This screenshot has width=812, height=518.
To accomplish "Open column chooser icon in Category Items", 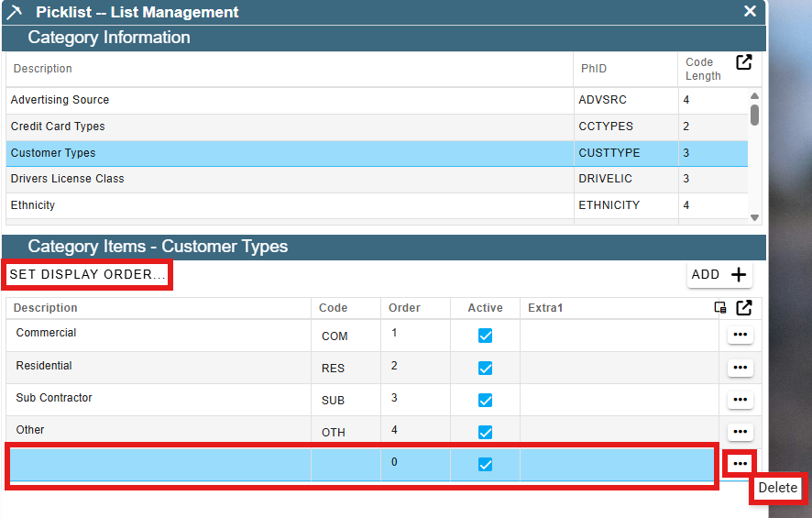I will [719, 308].
